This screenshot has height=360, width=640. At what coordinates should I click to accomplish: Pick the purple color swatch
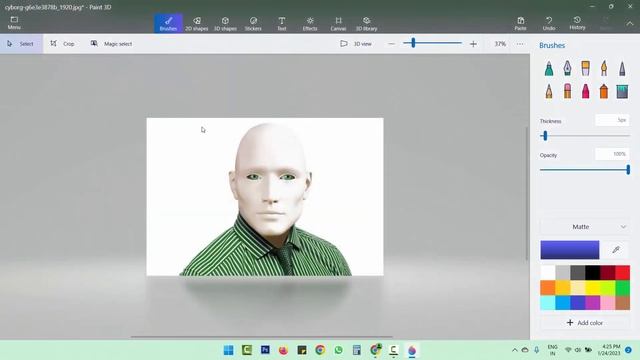[x=593, y=303]
